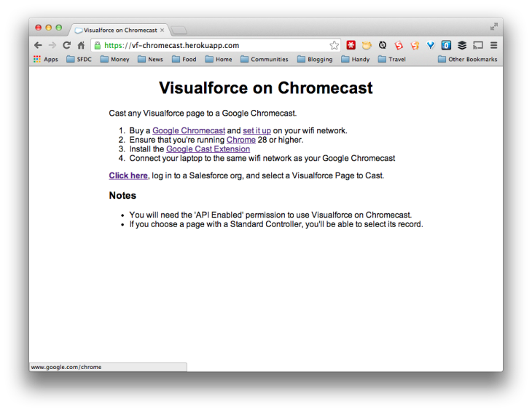Screen dimensions: 532x412
Task: Zoom the window with the green button
Action: point(59,28)
